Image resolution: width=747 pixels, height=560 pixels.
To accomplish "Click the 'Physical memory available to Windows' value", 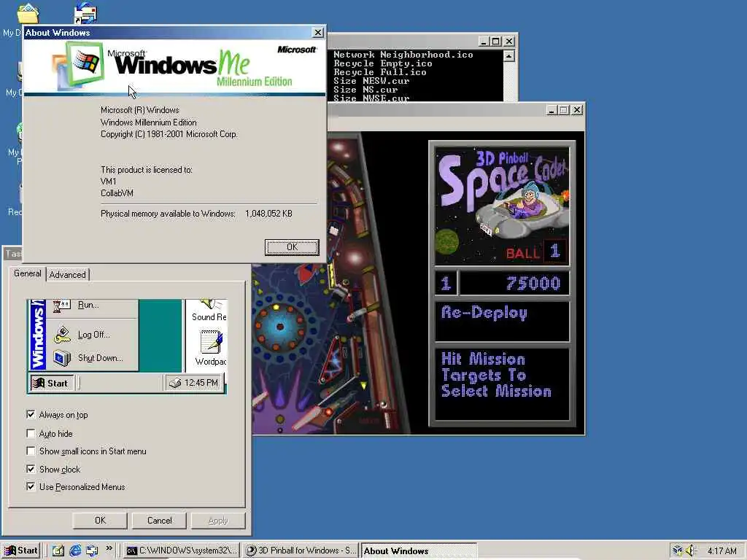I will pyautogui.click(x=268, y=214).
